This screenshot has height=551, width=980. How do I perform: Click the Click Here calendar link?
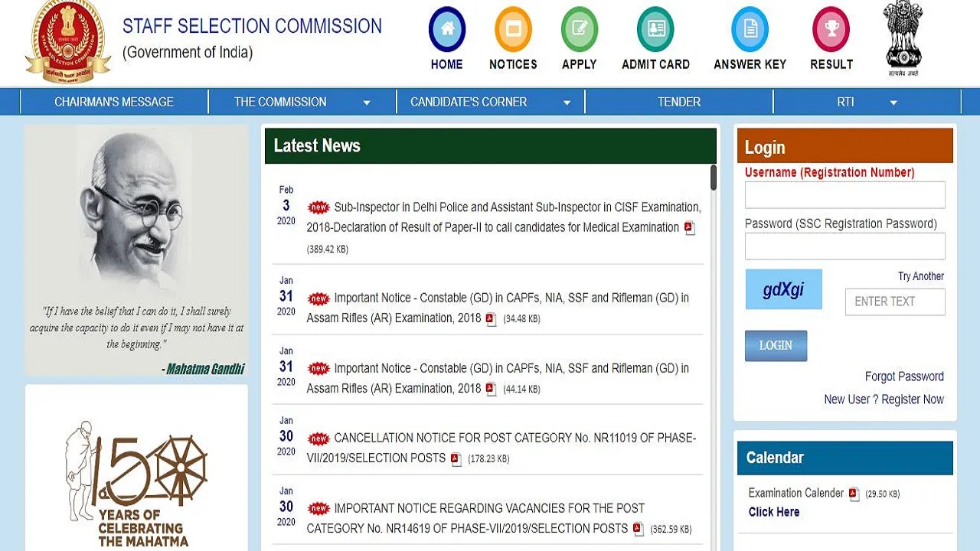(x=774, y=512)
